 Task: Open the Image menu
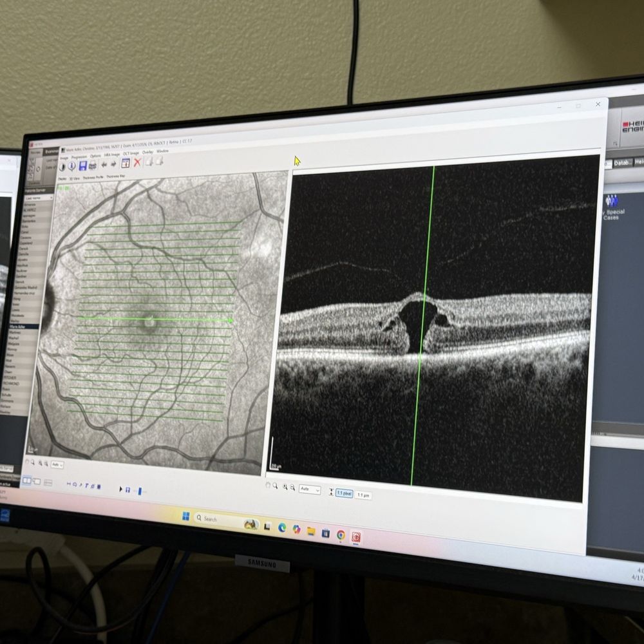click(64, 158)
